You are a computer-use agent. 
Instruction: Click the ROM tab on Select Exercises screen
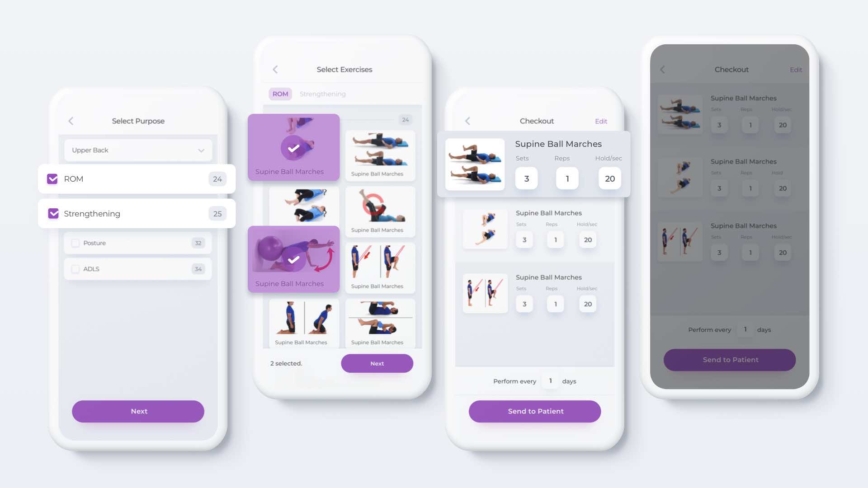[279, 94]
